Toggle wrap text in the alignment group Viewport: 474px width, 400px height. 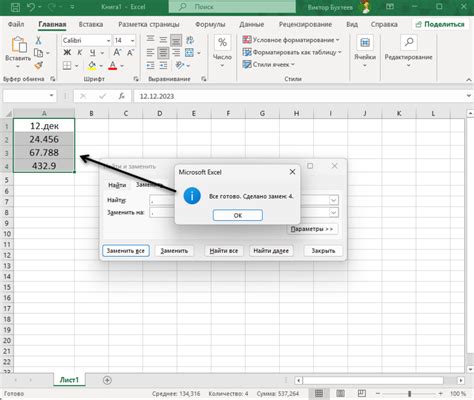pyautogui.click(x=190, y=40)
